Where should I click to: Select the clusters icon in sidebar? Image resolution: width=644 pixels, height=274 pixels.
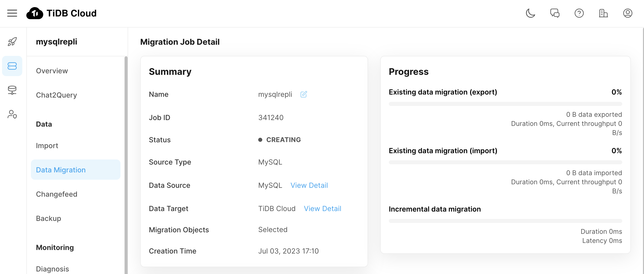coord(12,66)
